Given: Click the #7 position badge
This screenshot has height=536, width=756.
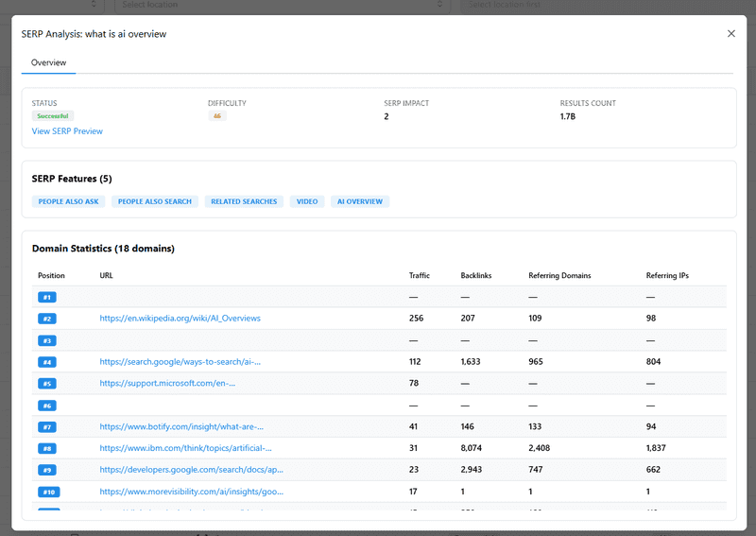Looking at the screenshot, I should tap(47, 427).
